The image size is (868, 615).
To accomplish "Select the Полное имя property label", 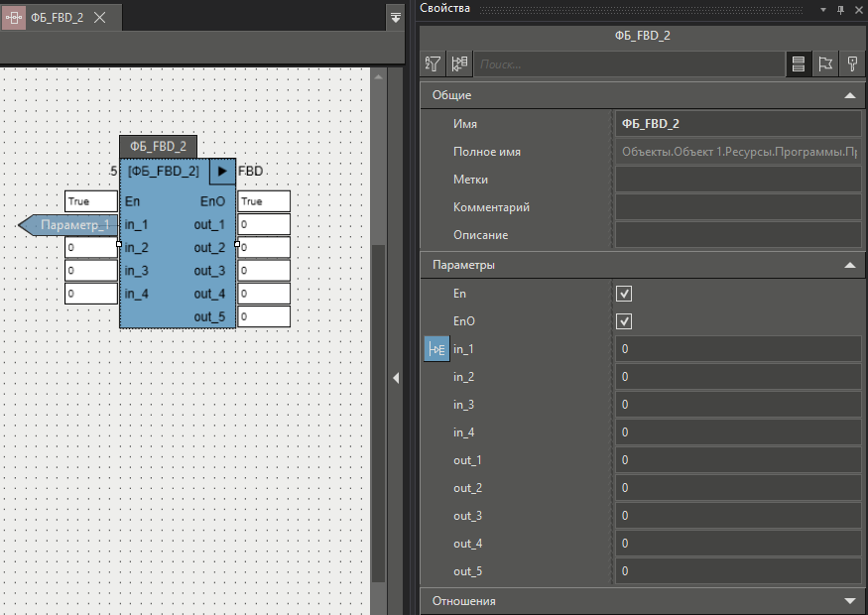I will [x=487, y=152].
